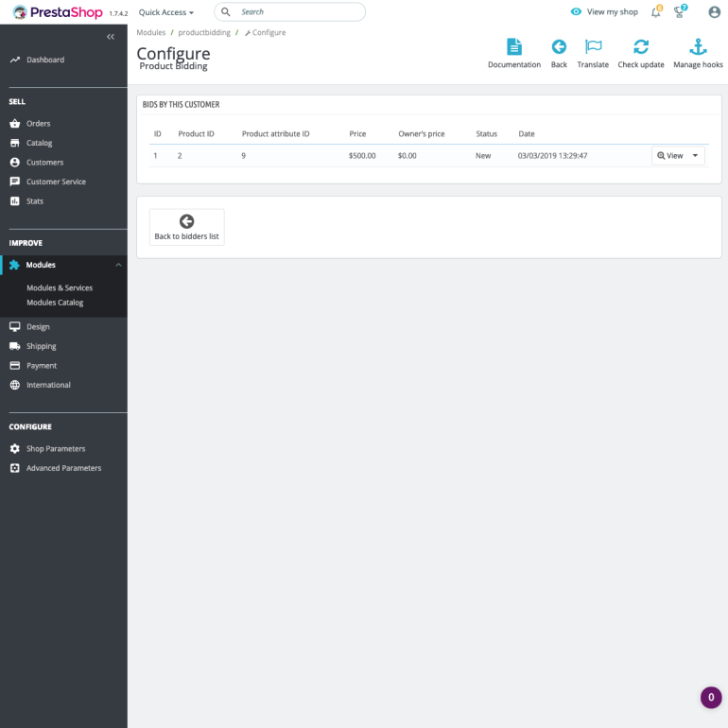The image size is (728, 728).
Task: Click the Product attribute ID column header
Action: pyautogui.click(x=275, y=133)
